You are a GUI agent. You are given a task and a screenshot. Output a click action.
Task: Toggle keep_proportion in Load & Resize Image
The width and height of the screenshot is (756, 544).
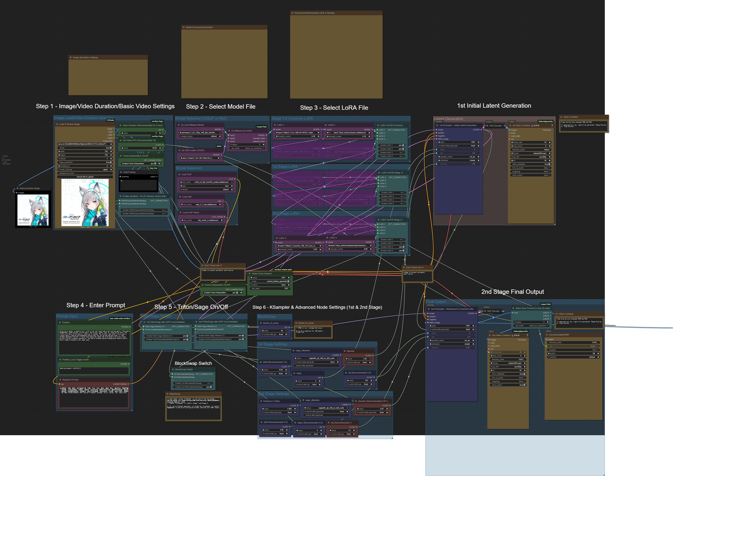coord(111,162)
